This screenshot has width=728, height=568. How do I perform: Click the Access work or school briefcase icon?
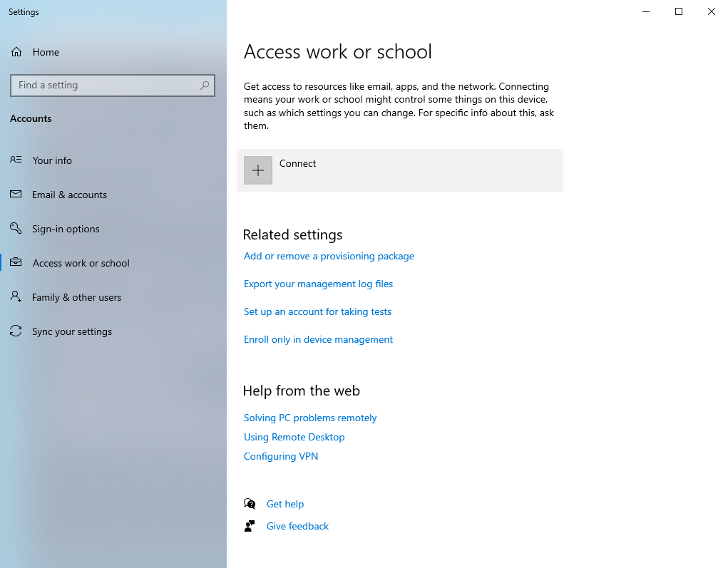coord(16,262)
